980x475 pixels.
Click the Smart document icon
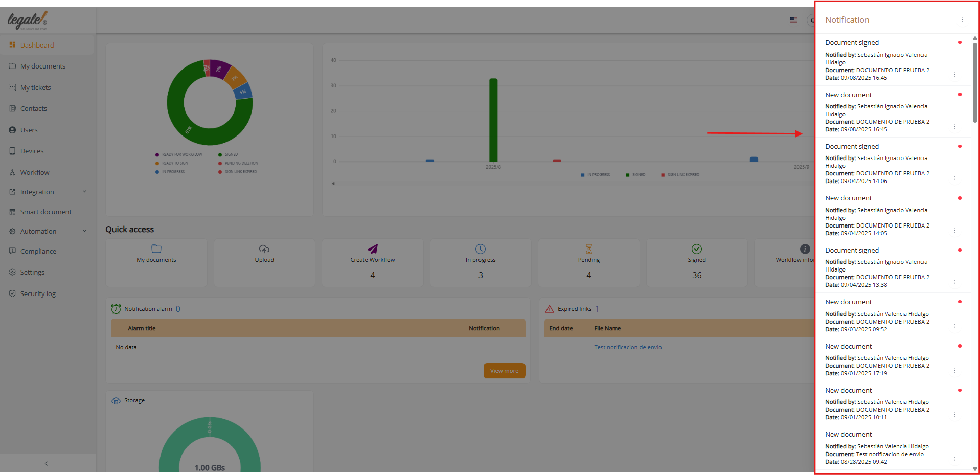pos(12,212)
